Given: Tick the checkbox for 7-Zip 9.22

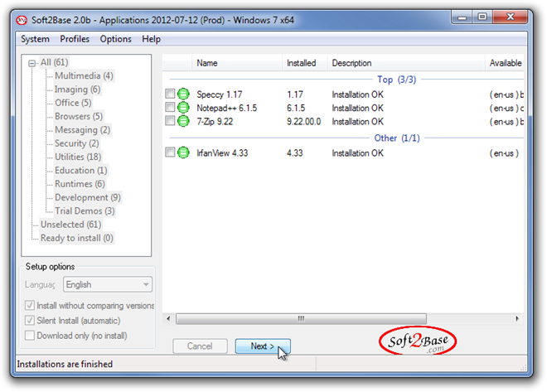Looking at the screenshot, I should [x=170, y=121].
